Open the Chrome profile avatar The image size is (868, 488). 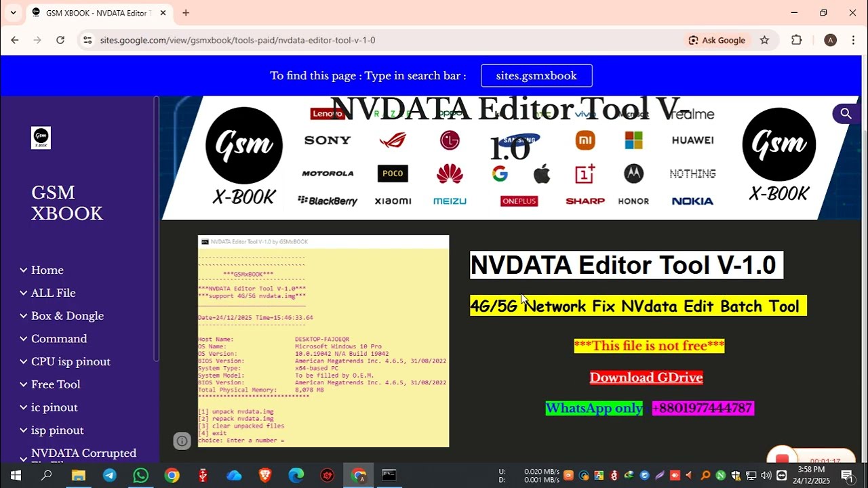(830, 40)
